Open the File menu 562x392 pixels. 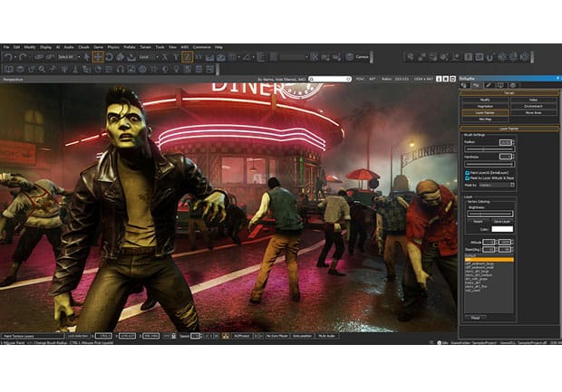click(x=6, y=47)
